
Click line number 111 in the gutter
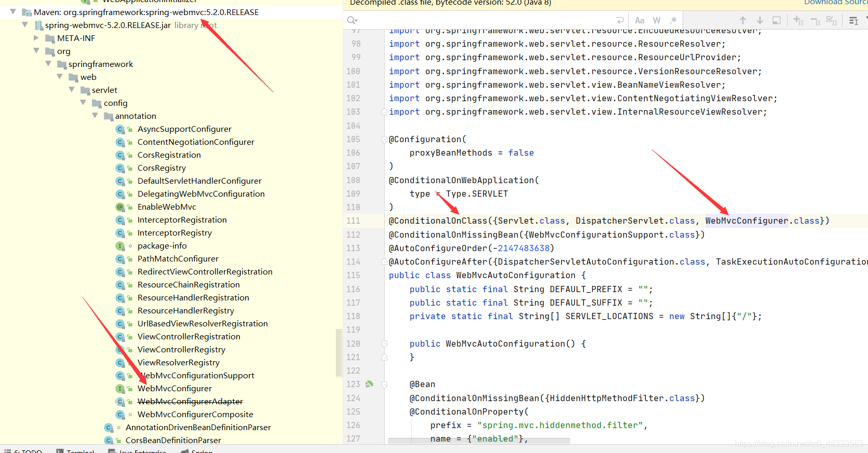[353, 221]
